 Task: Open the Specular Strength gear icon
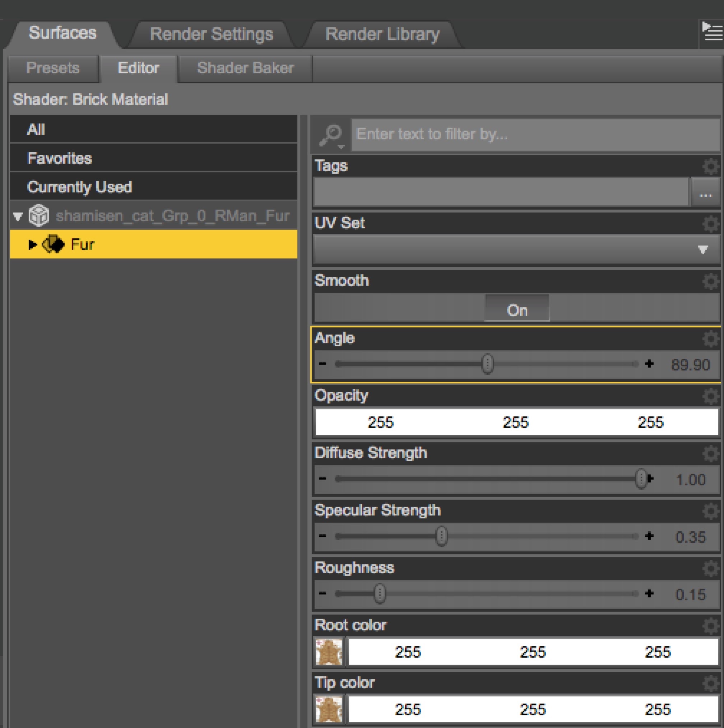coord(710,510)
